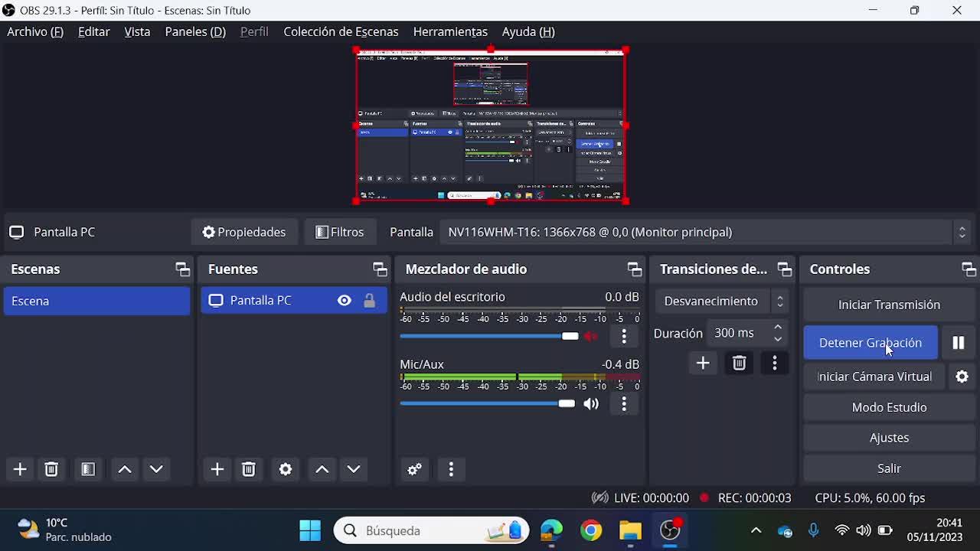This screenshot has height=551, width=980.
Task: Enable Modo Estudio
Action: tap(889, 407)
